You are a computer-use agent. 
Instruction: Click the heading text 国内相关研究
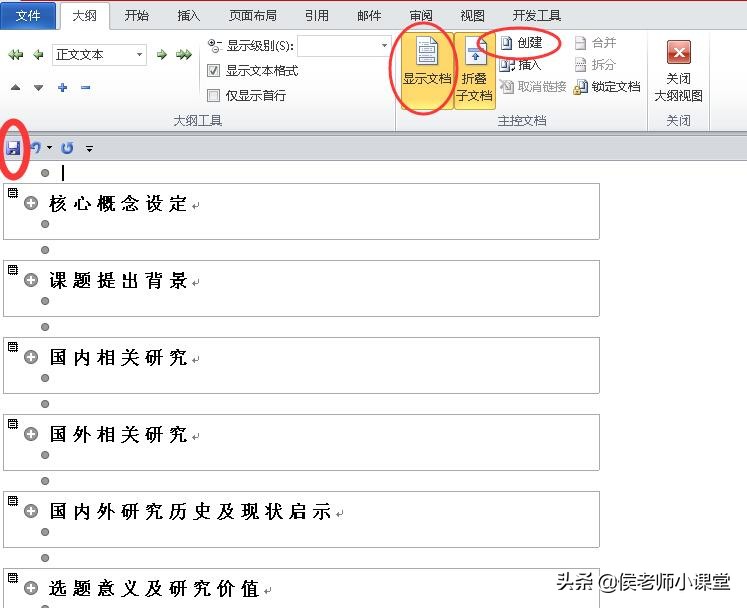(118, 357)
